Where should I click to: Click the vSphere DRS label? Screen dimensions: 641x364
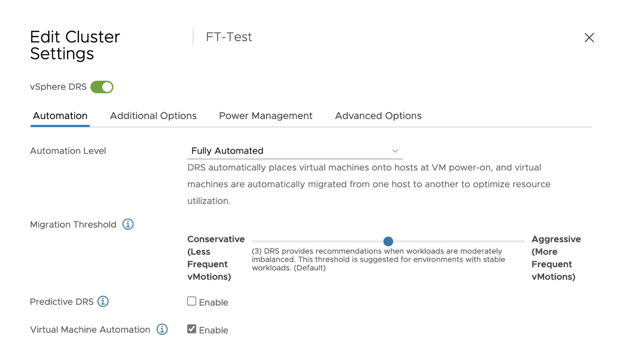[58, 87]
